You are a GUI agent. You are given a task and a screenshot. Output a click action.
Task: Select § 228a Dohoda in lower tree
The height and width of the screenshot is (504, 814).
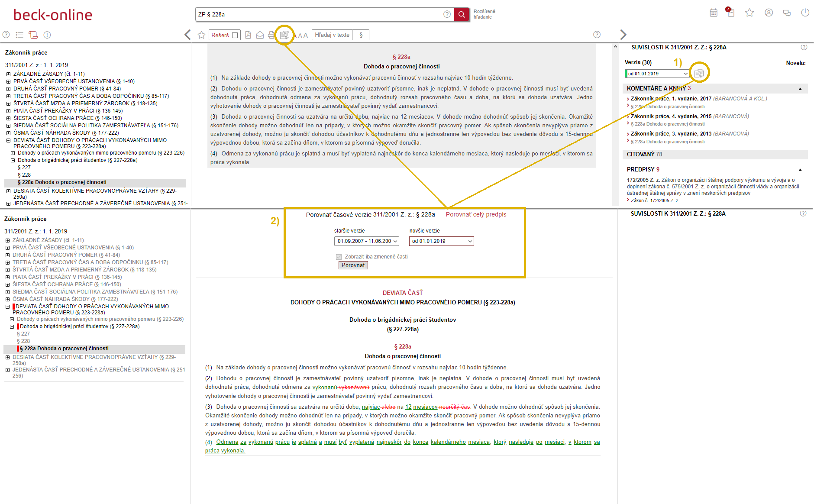pyautogui.click(x=64, y=349)
